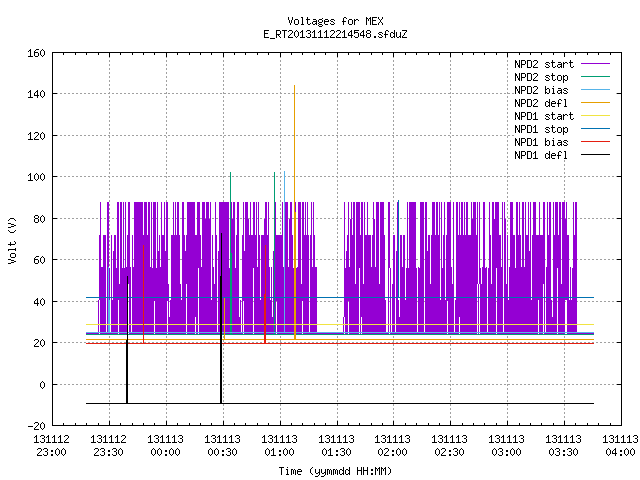Click the black NPD1 defl spike near 00:30
This screenshot has height=480, width=640.
click(x=221, y=318)
